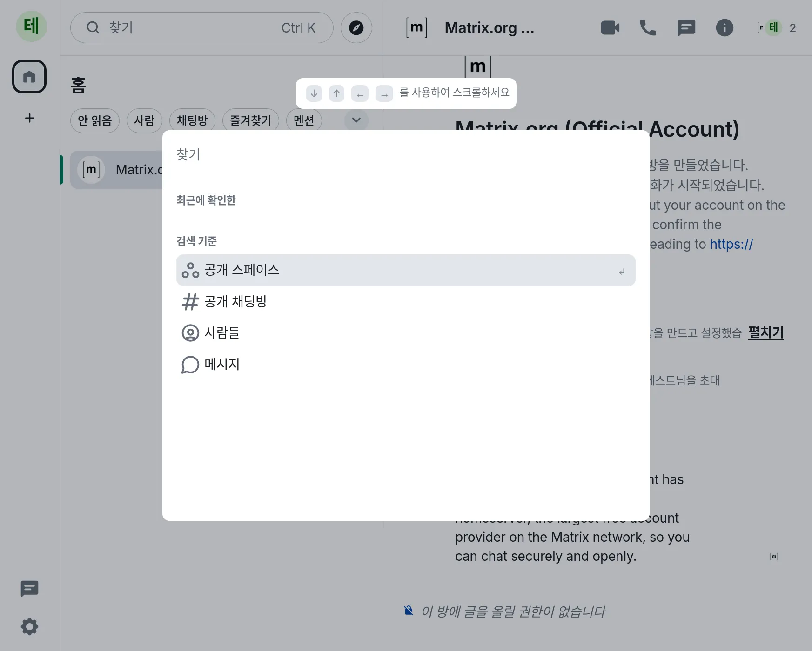The height and width of the screenshot is (651, 812).
Task: Select 사람들 search option
Action: pyautogui.click(x=406, y=333)
